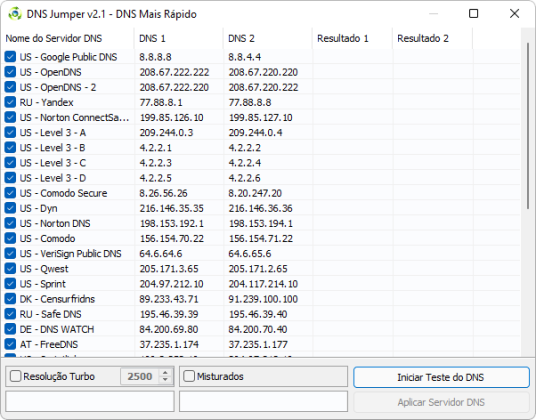536x420 pixels.
Task: Decrease the turbo value with down arrow
Action: coord(165,380)
